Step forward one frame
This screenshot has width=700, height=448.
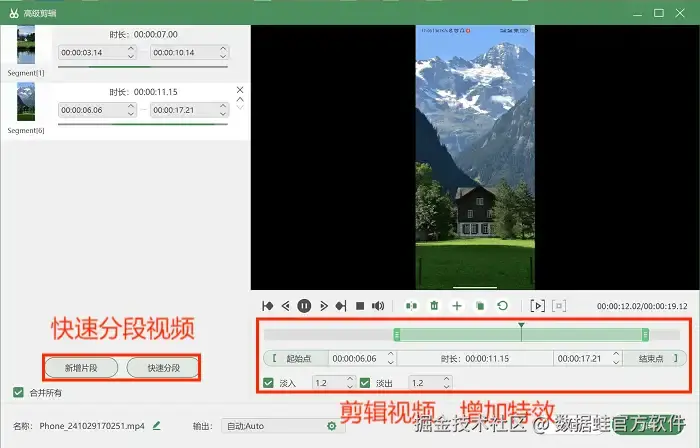(x=324, y=306)
